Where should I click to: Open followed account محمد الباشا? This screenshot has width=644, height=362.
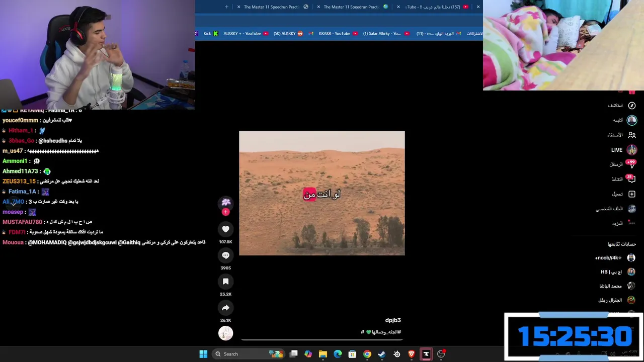tap(617, 286)
